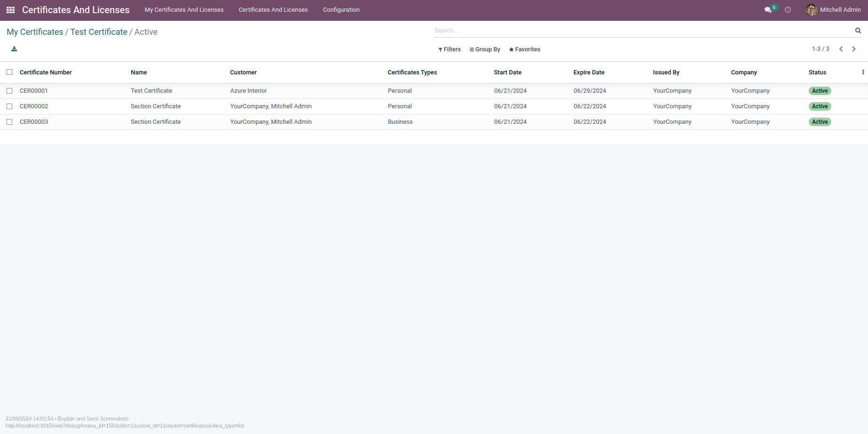
Task: Click the Azure Interior customer cell
Action: pos(248,91)
